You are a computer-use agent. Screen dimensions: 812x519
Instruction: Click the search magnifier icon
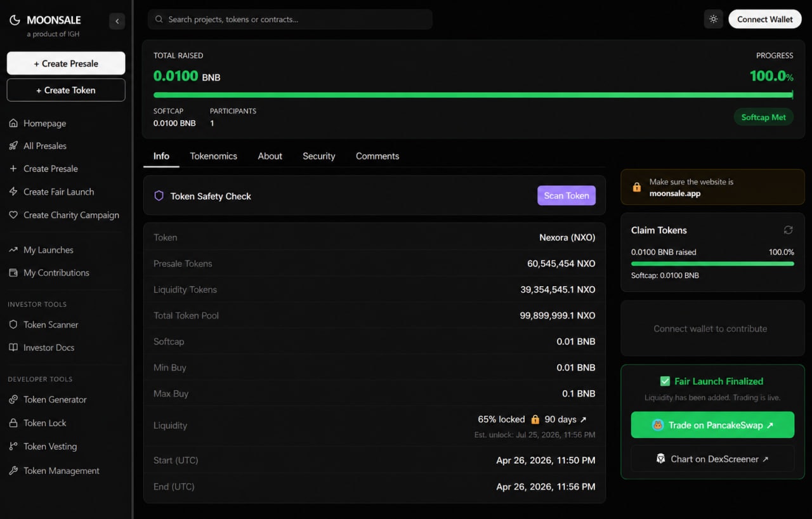159,19
